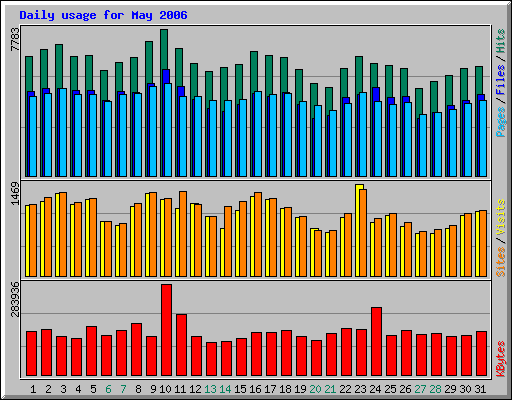The width and height of the screenshot is (512, 400).
Task: Click the orange bar for day 16
Action: pos(258,234)
